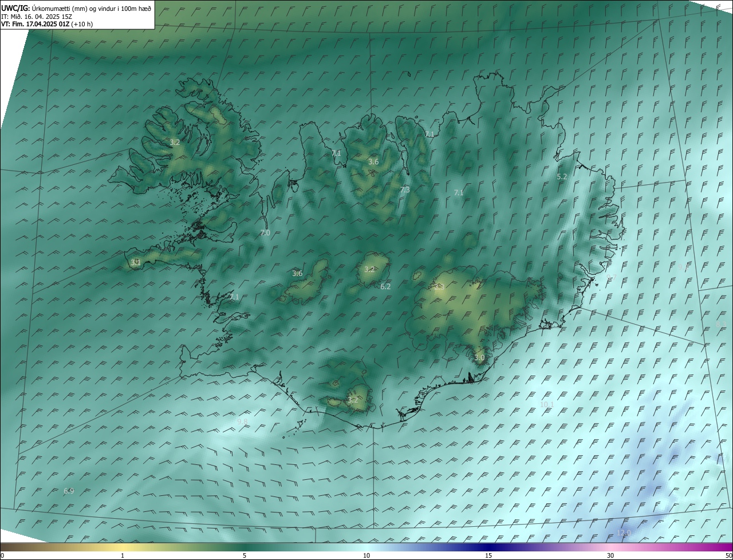Image resolution: width=733 pixels, height=560 pixels.
Task: Click the "IT: Mið. 16. 04. 2025 15Z" line
Action: pos(36,16)
